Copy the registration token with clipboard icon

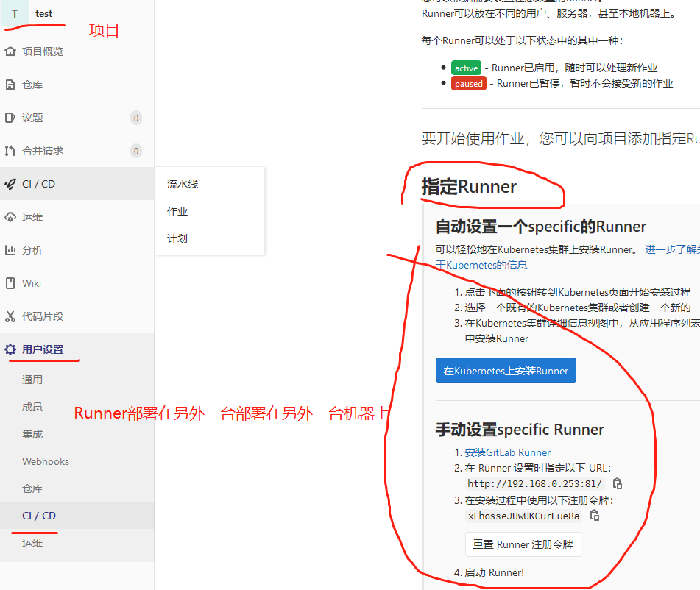click(595, 516)
